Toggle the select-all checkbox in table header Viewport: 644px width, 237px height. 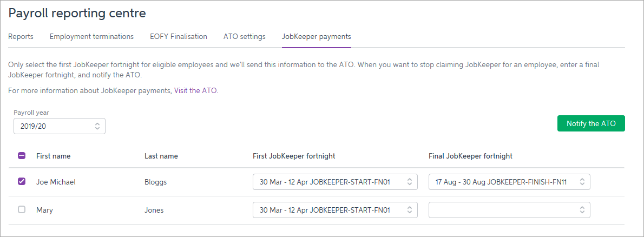[x=22, y=156]
